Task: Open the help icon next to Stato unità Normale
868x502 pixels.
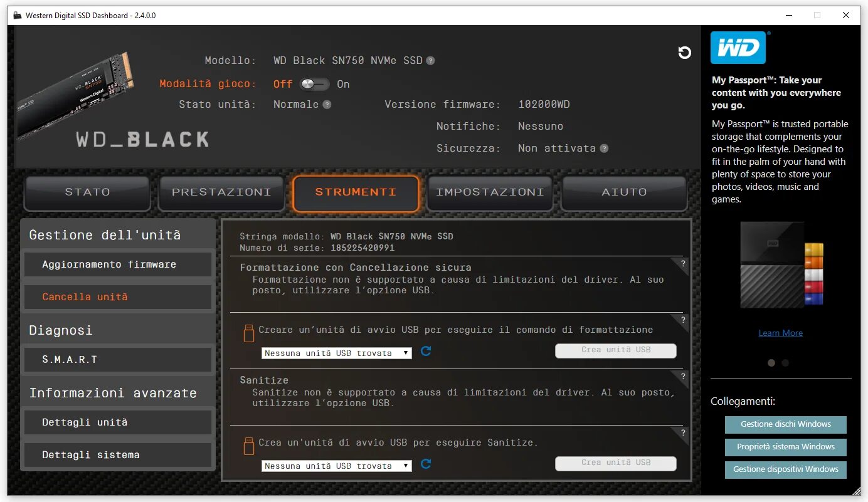Action: 327,105
